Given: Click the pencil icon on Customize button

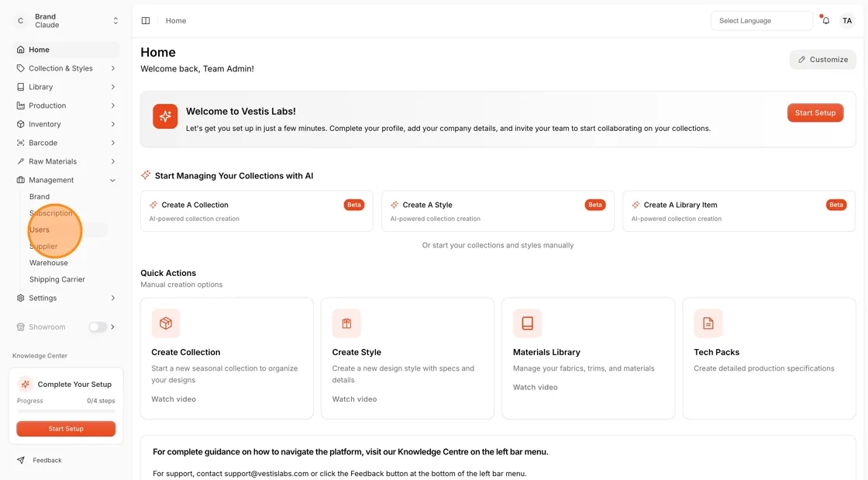Looking at the screenshot, I should tap(801, 60).
